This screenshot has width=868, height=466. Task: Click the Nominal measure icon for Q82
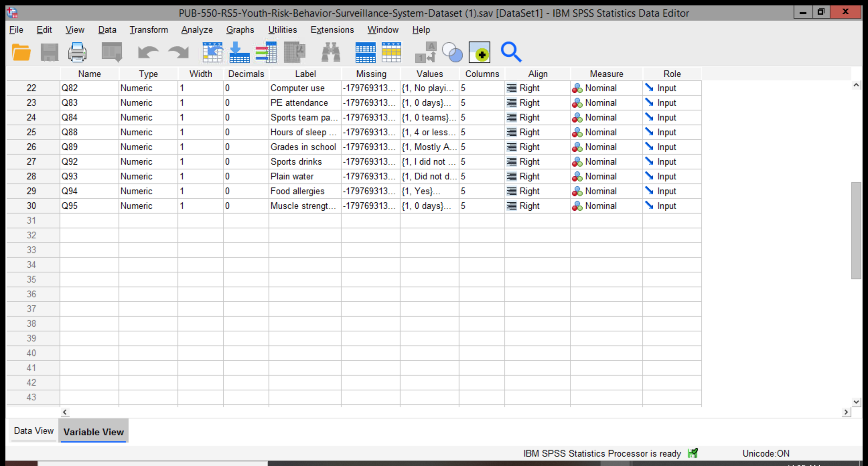click(577, 88)
